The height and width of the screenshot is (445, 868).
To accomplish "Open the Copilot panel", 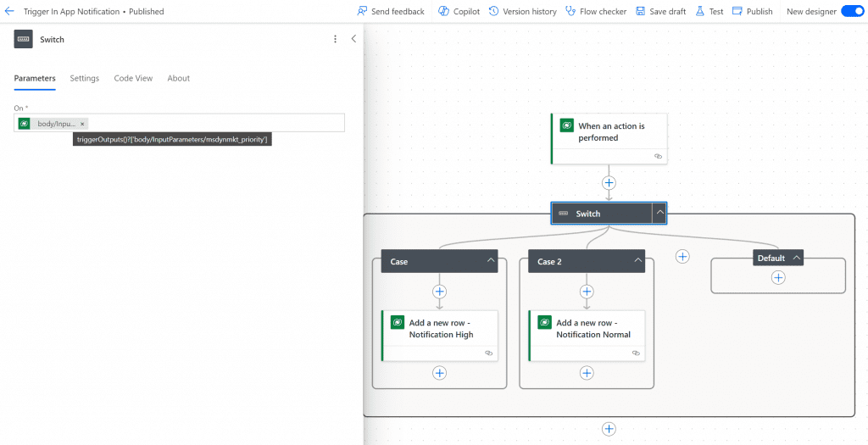I will coord(459,12).
